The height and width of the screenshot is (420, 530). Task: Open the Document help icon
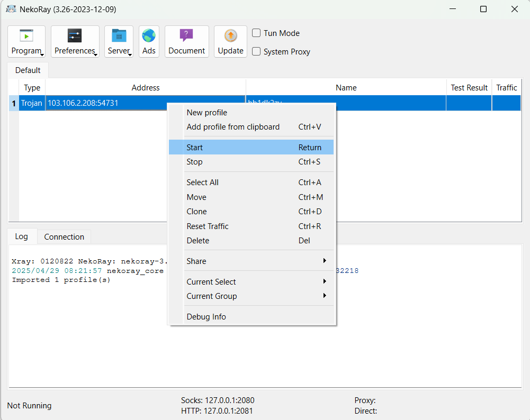point(186,36)
